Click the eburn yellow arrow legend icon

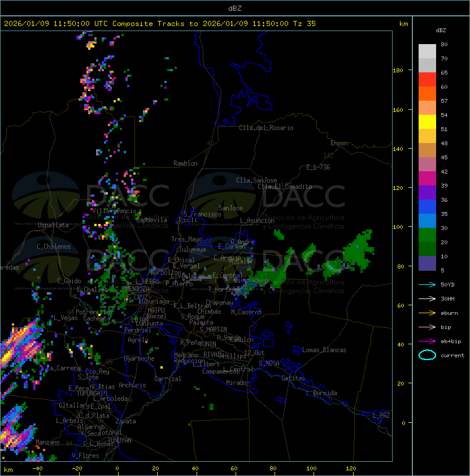point(427,313)
